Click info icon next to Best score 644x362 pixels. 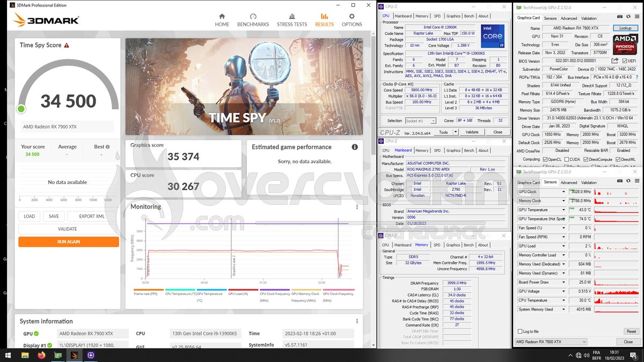(x=108, y=146)
